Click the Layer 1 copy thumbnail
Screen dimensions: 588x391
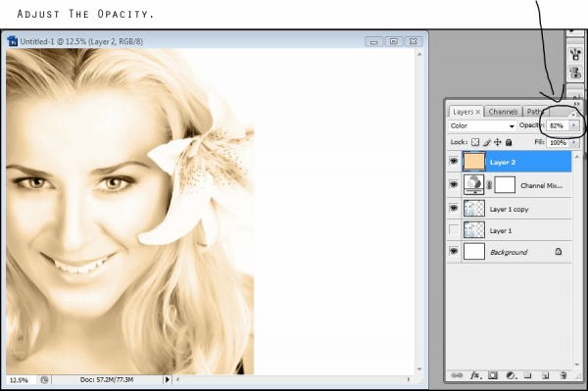pos(474,209)
